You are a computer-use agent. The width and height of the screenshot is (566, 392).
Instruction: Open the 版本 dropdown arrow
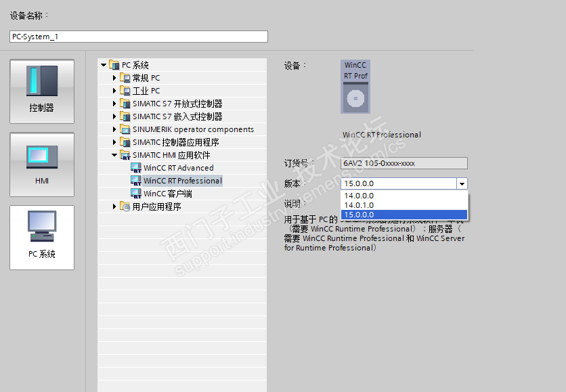click(x=462, y=183)
